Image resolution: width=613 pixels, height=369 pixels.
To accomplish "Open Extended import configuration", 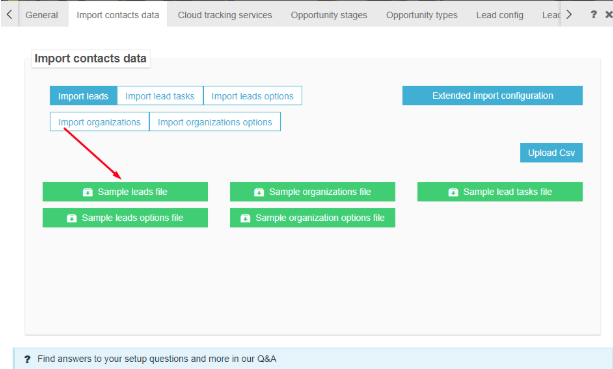I will coord(493,96).
